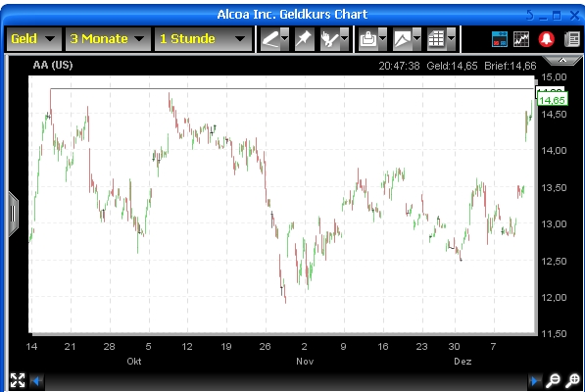Click the AA (US) symbol label
The width and height of the screenshot is (585, 392).
[x=53, y=65]
